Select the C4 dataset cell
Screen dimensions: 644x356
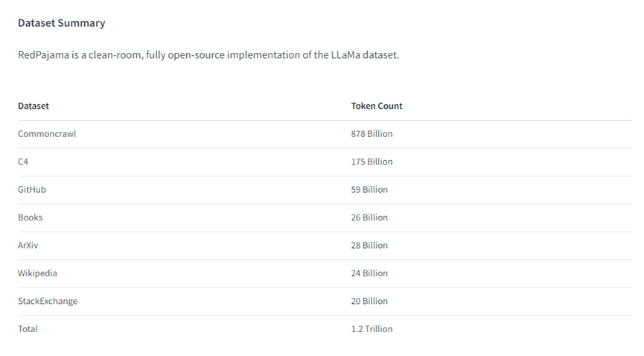(x=23, y=162)
